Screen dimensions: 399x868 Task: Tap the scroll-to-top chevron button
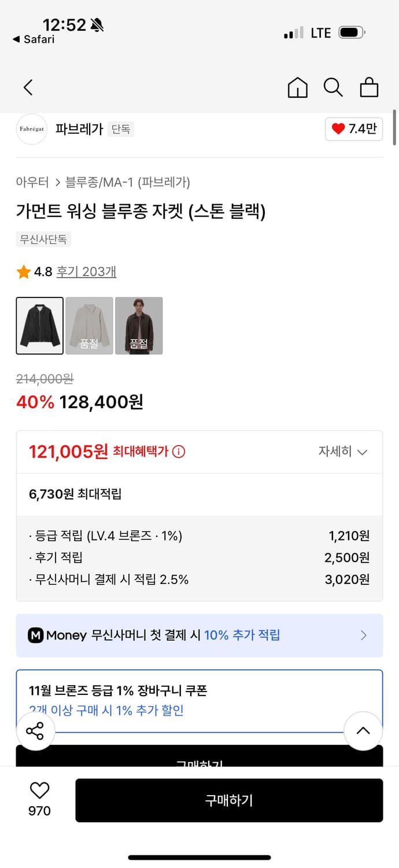363,731
